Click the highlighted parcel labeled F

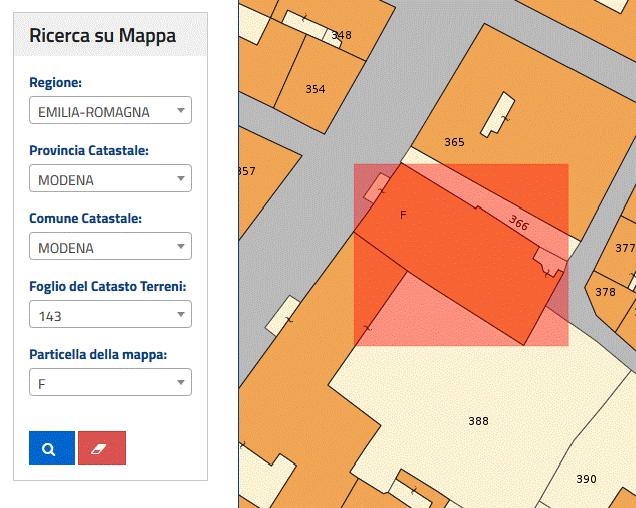point(404,215)
